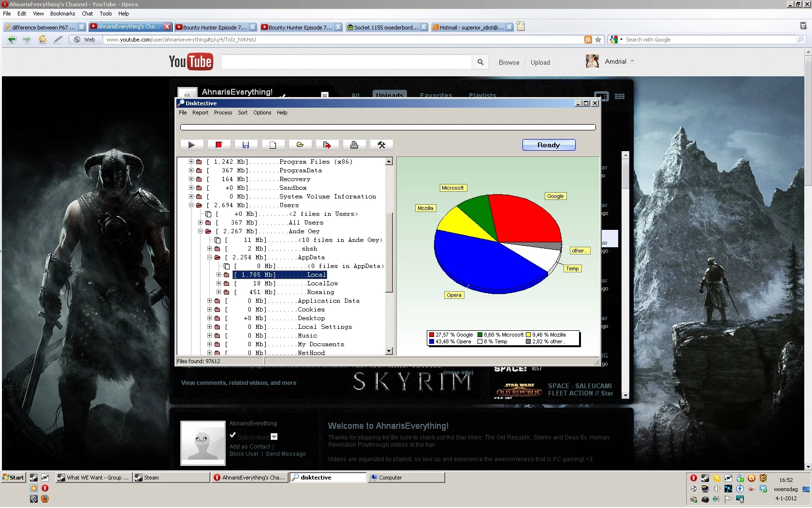Stop scanning with red square button

coord(218,145)
